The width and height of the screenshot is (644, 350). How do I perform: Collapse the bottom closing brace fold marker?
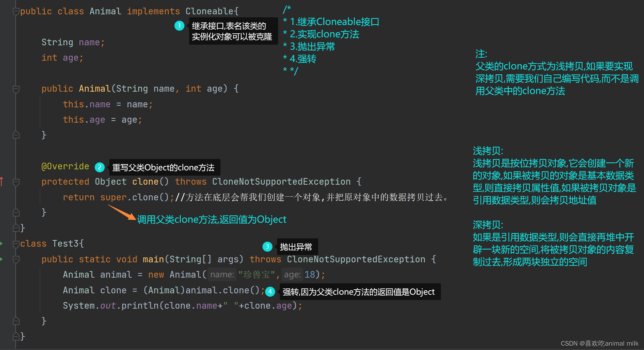[16, 336]
